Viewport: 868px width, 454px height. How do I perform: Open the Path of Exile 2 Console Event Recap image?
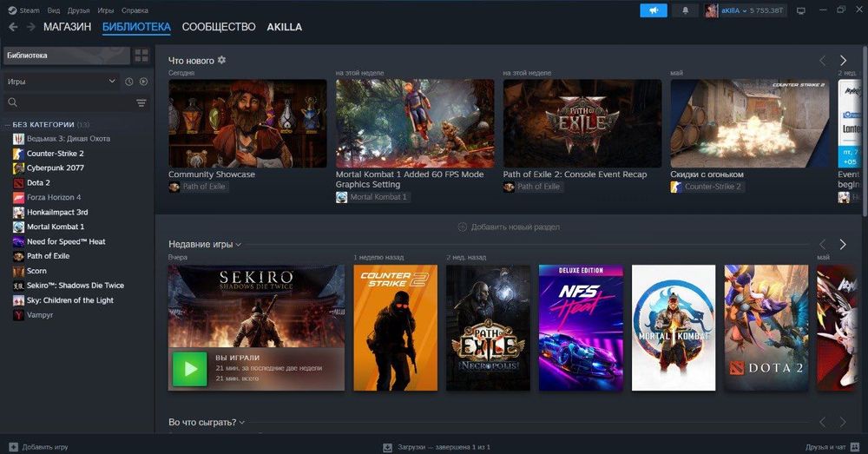(x=582, y=123)
